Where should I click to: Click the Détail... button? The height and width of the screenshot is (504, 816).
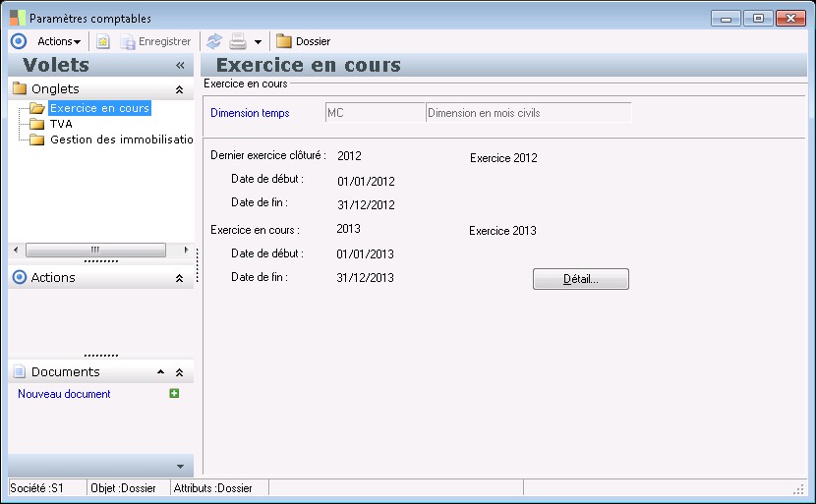tap(581, 279)
